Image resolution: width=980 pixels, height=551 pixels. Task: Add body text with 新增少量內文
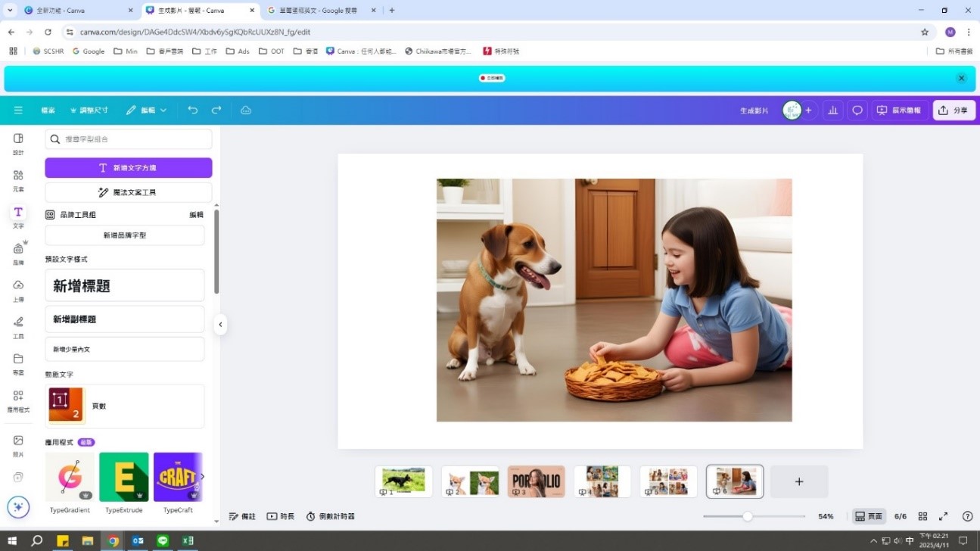[x=125, y=349]
